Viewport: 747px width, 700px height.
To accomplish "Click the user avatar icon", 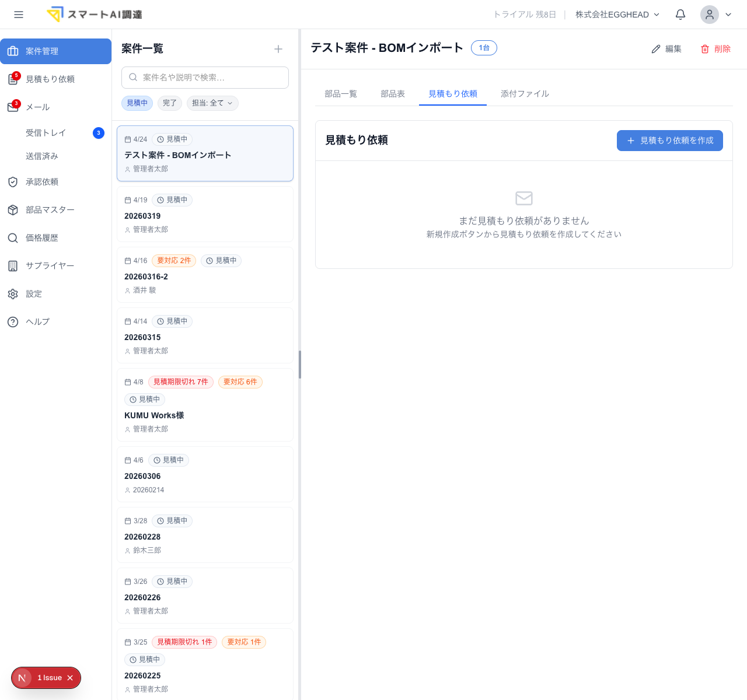I will pos(710,15).
